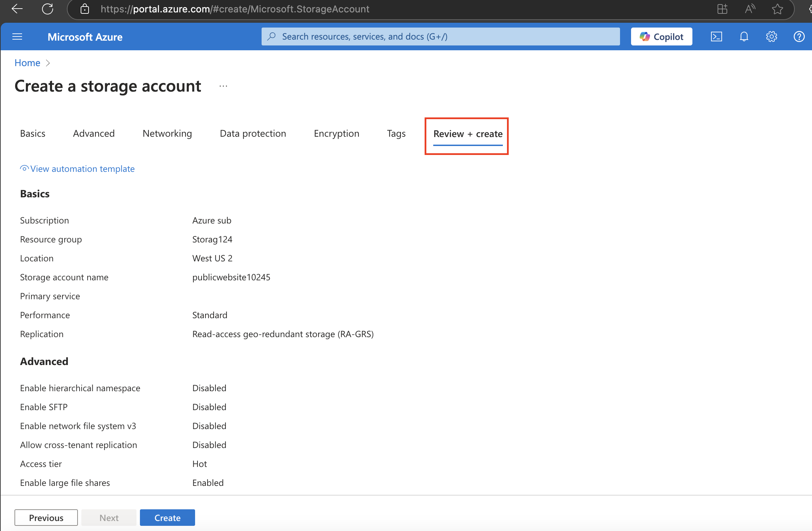Image resolution: width=812 pixels, height=531 pixels.
Task: Click the 'Enable network file system v3' label
Action: pyautogui.click(x=78, y=426)
